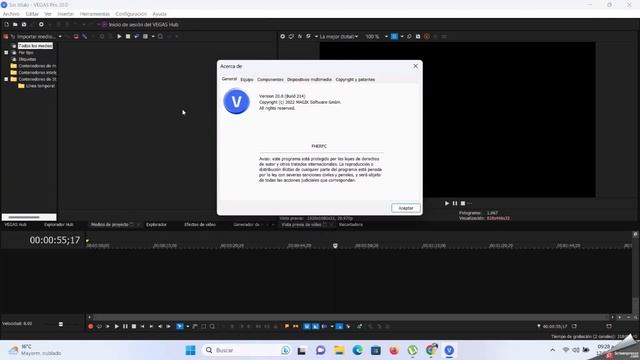
Task: Switch to Componentes tab in Acerca de dialog
Action: click(270, 80)
